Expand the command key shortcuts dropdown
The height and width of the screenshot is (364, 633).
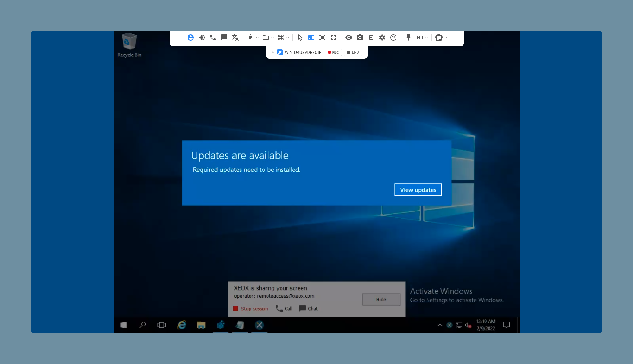(x=288, y=38)
